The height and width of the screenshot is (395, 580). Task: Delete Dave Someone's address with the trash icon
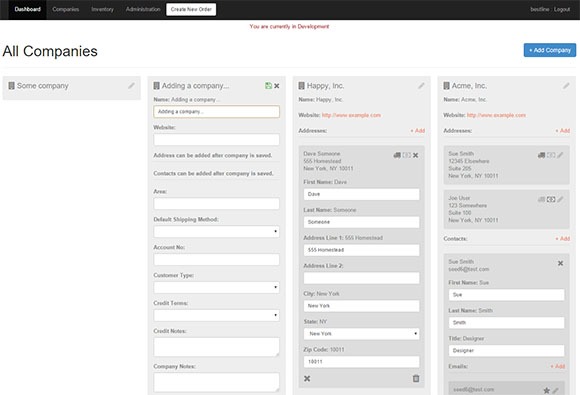(x=416, y=378)
